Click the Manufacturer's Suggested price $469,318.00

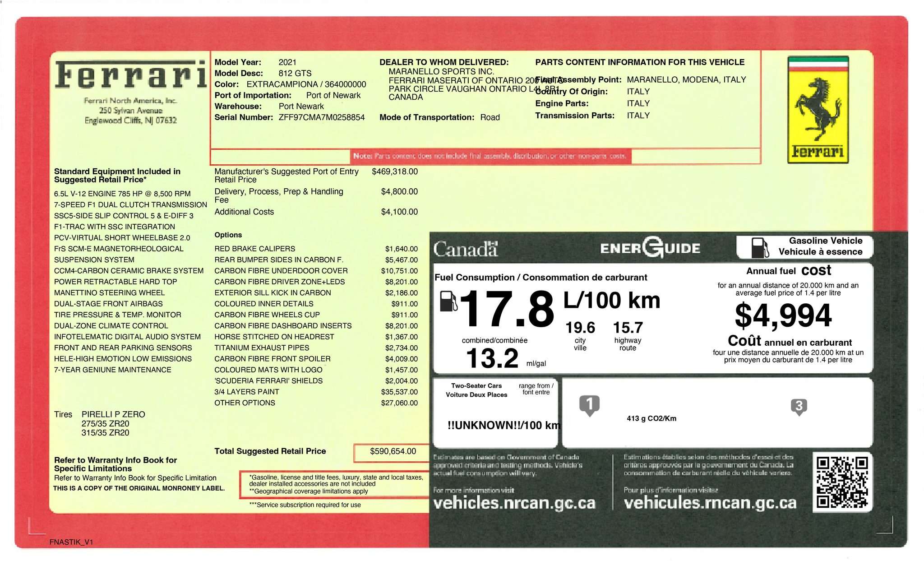point(395,172)
